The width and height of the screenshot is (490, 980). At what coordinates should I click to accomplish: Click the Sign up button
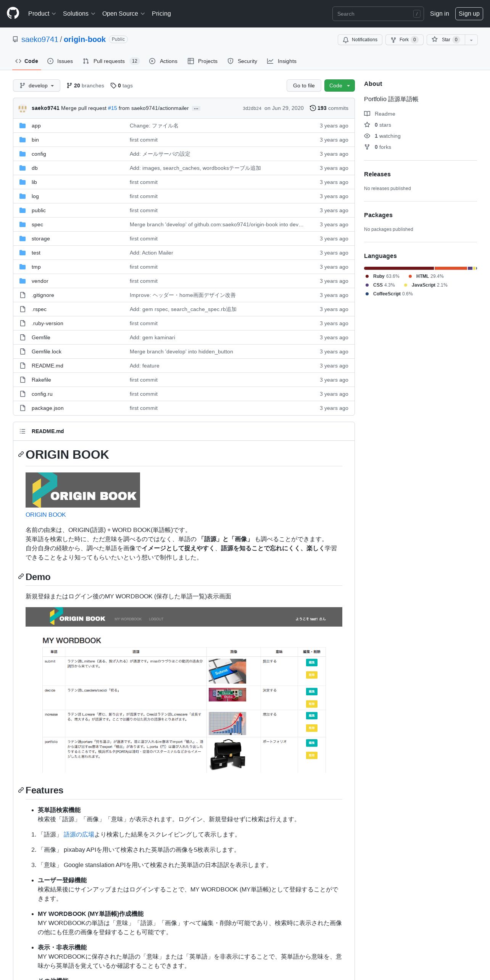coord(469,13)
